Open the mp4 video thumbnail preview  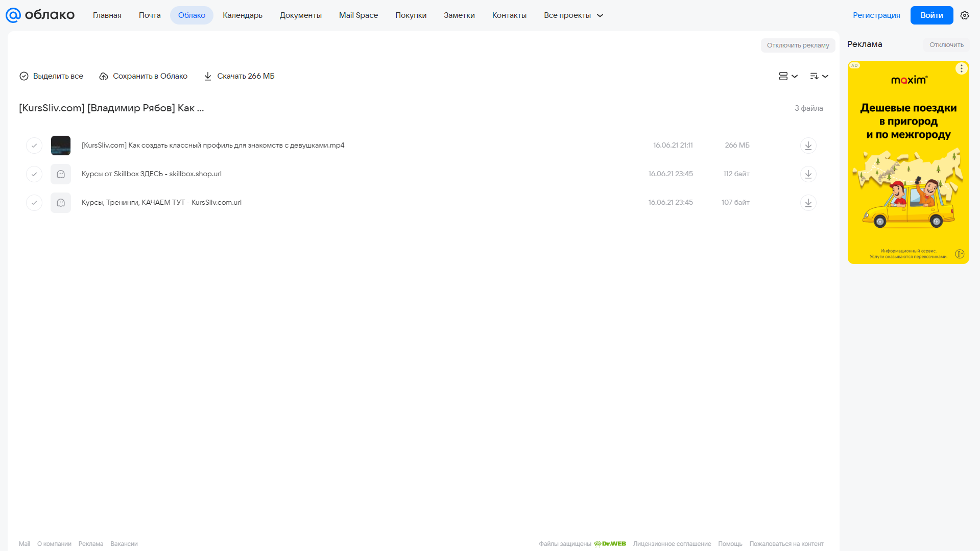[61, 146]
